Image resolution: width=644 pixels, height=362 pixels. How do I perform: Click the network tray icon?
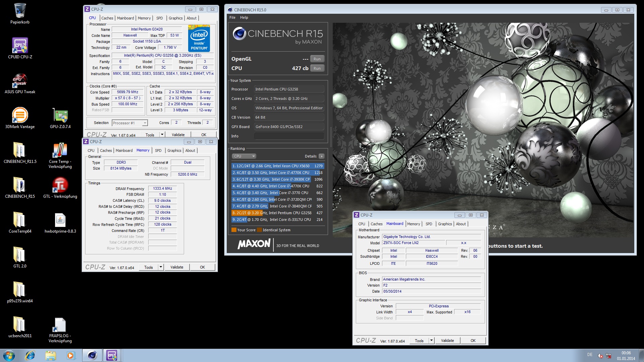coord(608,356)
